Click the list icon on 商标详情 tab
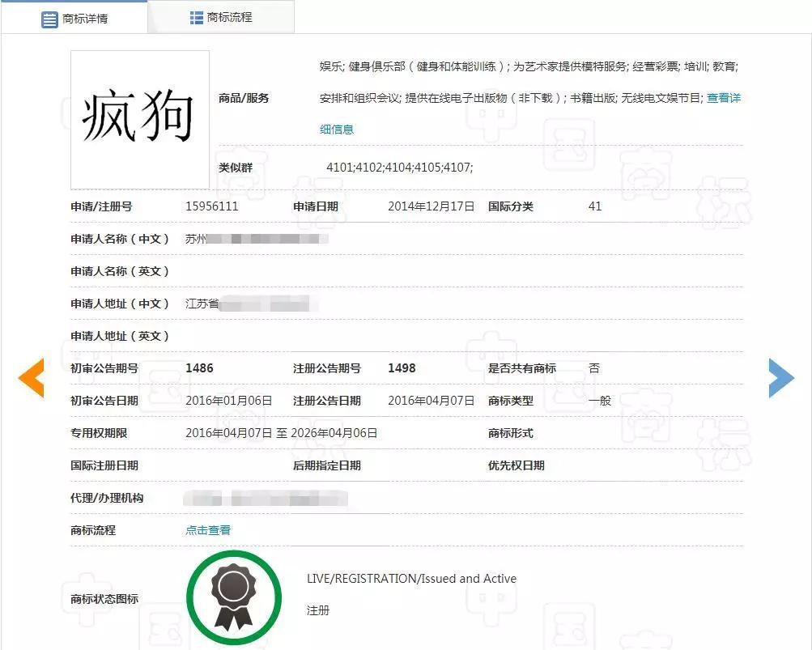 coord(49,19)
